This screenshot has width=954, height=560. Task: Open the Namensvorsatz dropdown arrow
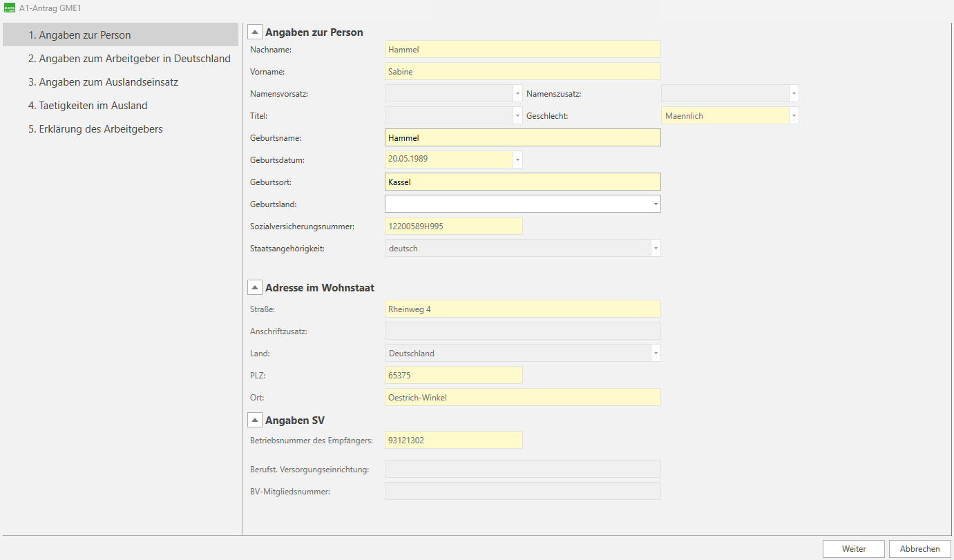tap(517, 93)
